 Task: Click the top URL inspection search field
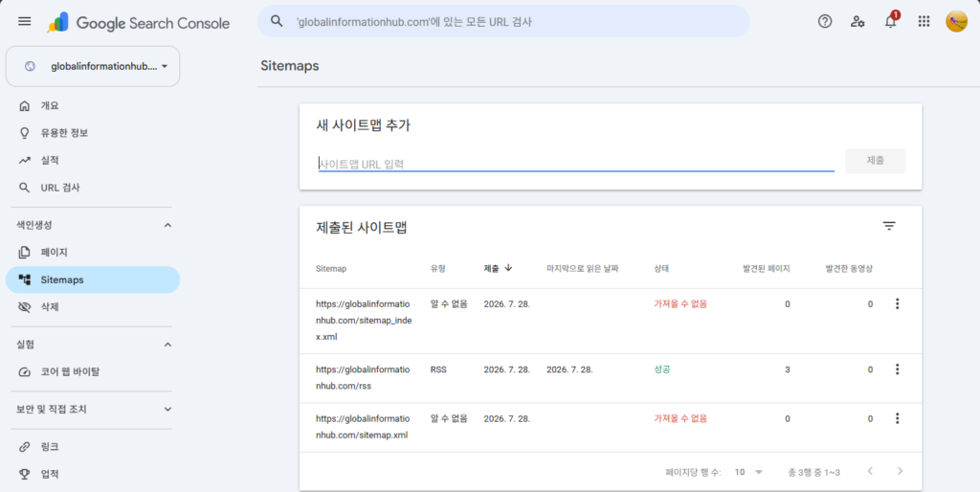pyautogui.click(x=503, y=21)
